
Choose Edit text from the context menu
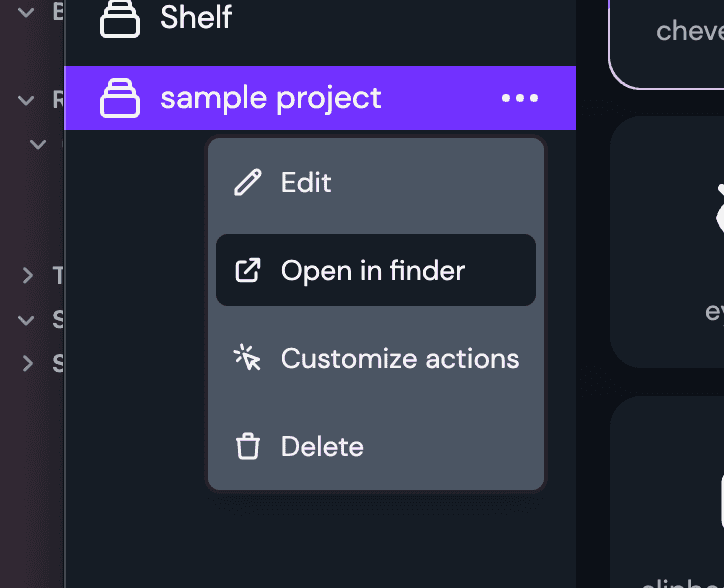[x=306, y=182]
